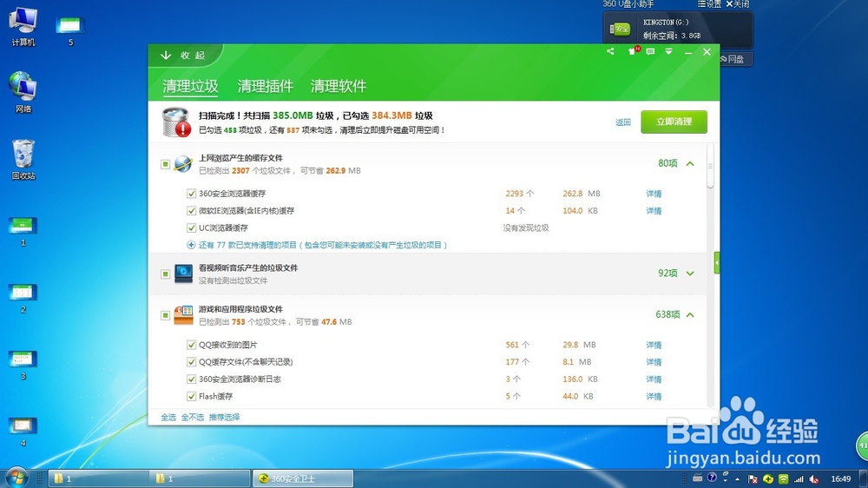Open 计算机 desktop icon
Screen dimensions: 868x488
[x=23, y=27]
